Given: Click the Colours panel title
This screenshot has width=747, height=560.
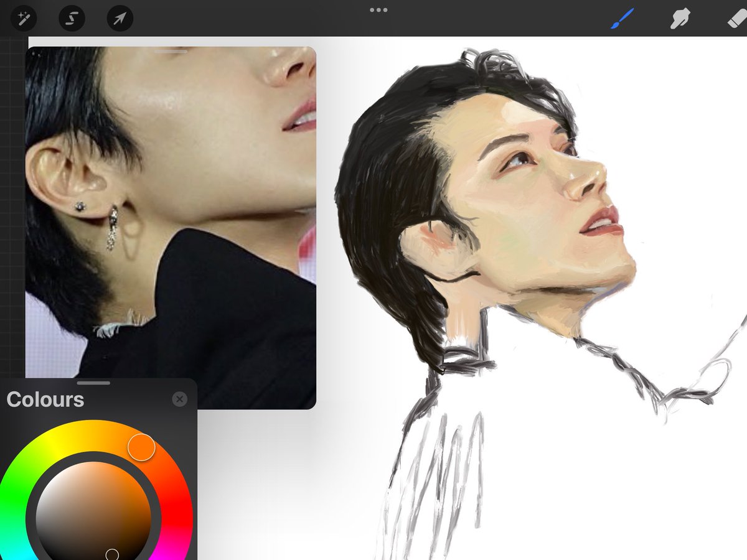Looking at the screenshot, I should (45, 399).
